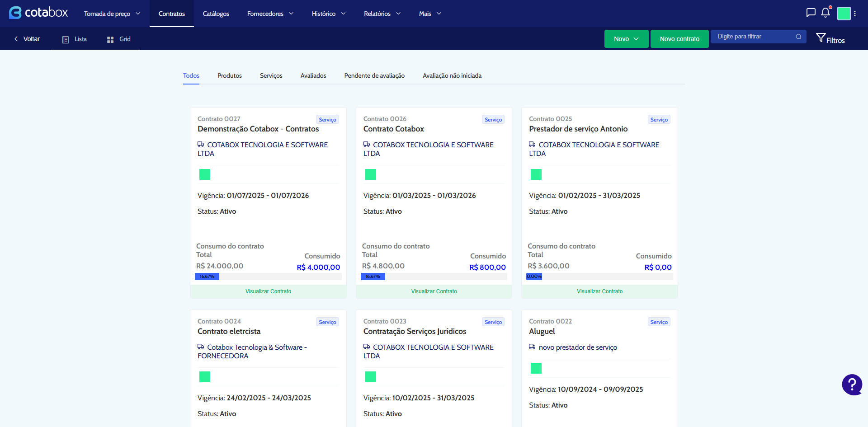Open the notifications bell
This screenshot has width=868, height=427.
coord(826,13)
